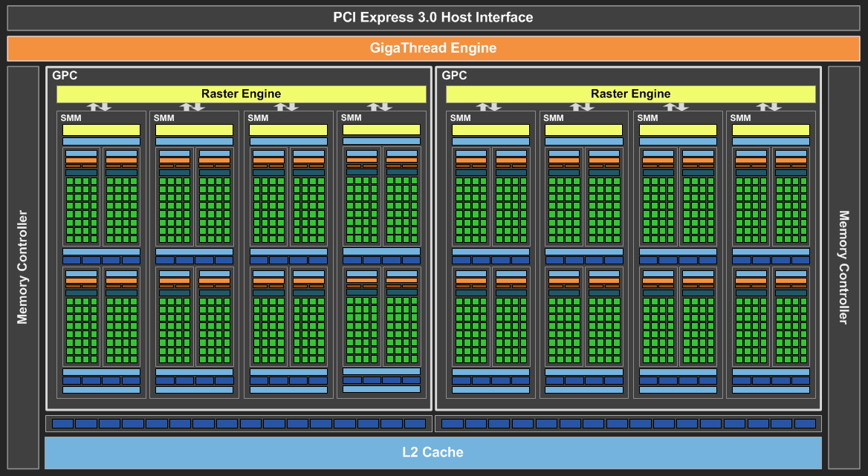Image resolution: width=868 pixels, height=476 pixels.
Task: Click yellow bar atop second SMM in left GPC
Action: (194, 130)
